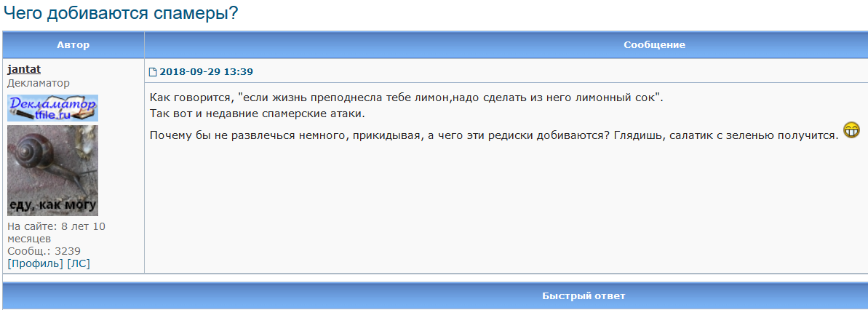This screenshot has height=310, width=868.
Task: Open the [Профиль] link
Action: pyautogui.click(x=36, y=263)
